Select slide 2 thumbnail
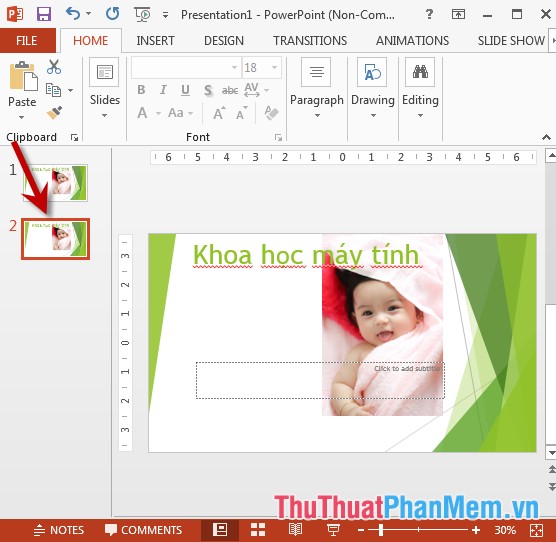This screenshot has height=542, width=556. pos(55,239)
